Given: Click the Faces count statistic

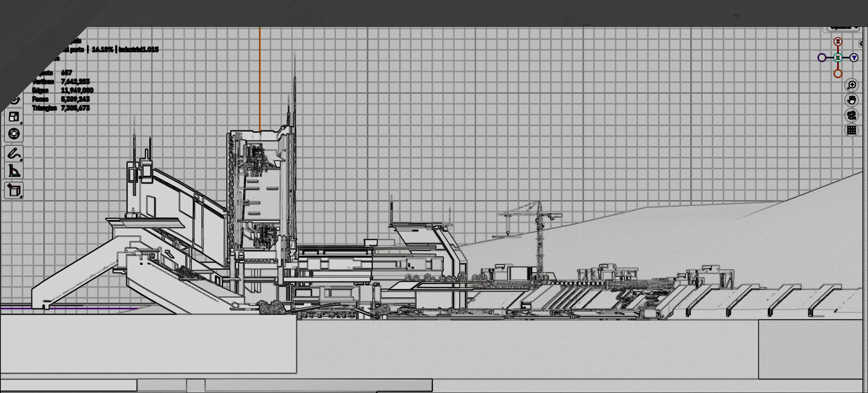Looking at the screenshot, I should [61, 99].
